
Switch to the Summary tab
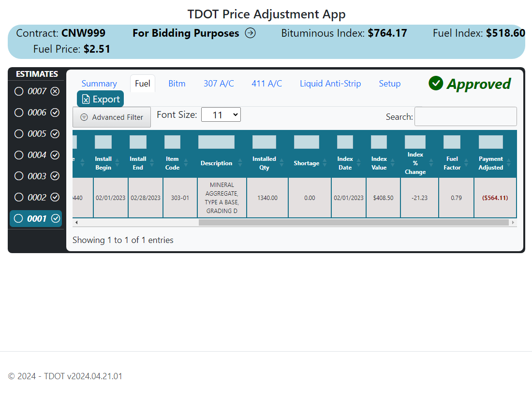99,84
